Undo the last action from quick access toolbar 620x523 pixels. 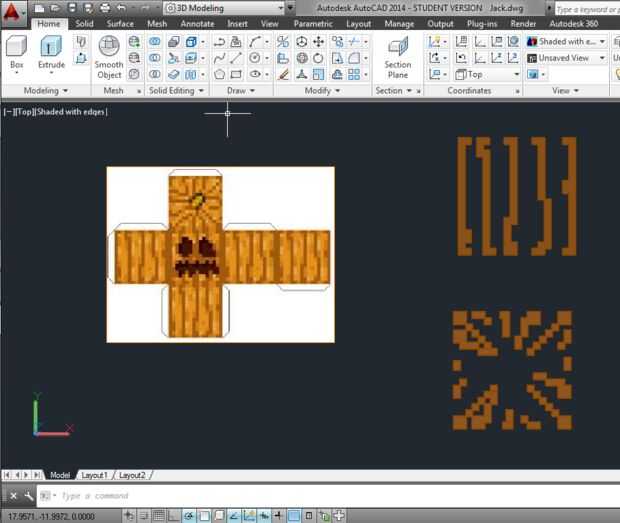click(121, 8)
